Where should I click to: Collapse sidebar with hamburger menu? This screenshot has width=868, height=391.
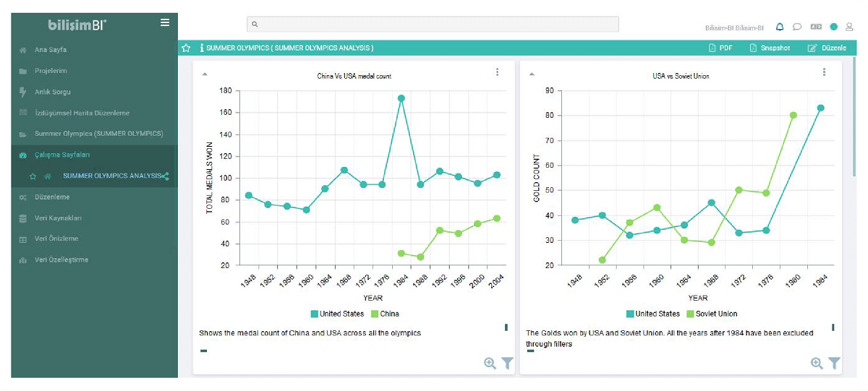click(165, 23)
